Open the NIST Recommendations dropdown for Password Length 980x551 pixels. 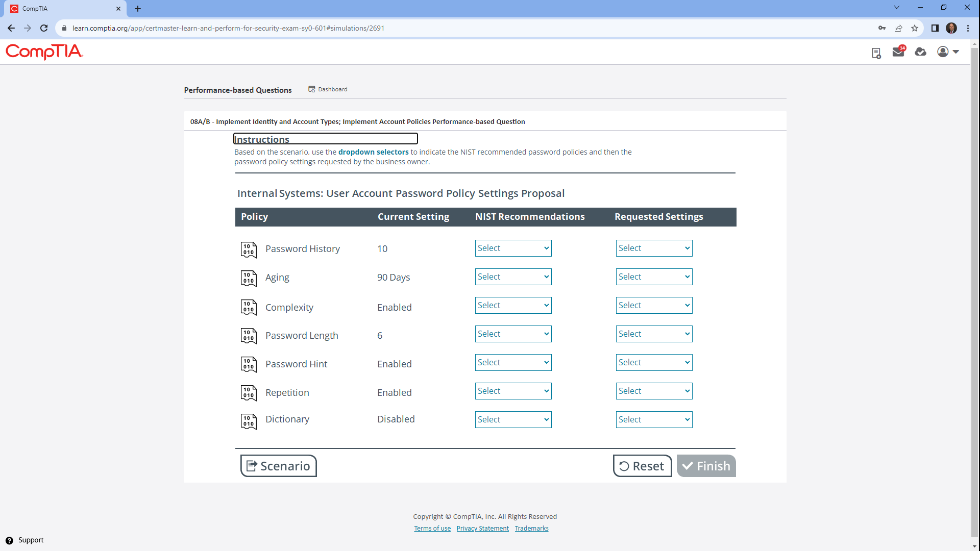coord(513,334)
